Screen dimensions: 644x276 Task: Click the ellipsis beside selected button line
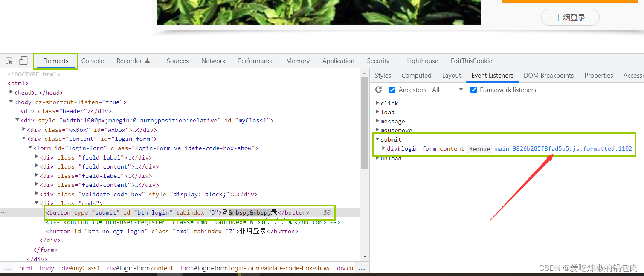tap(4, 212)
